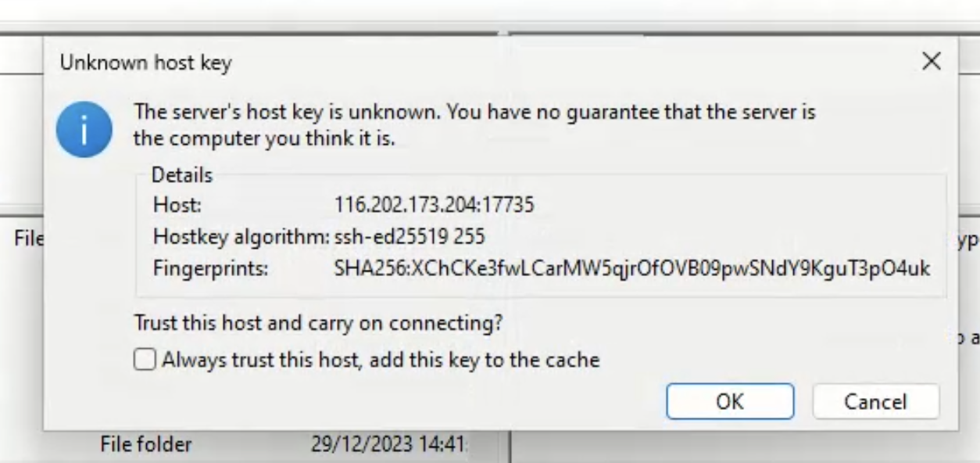Click the 'Fingerprints:' label
This screenshot has width=980, height=463.
(x=211, y=268)
